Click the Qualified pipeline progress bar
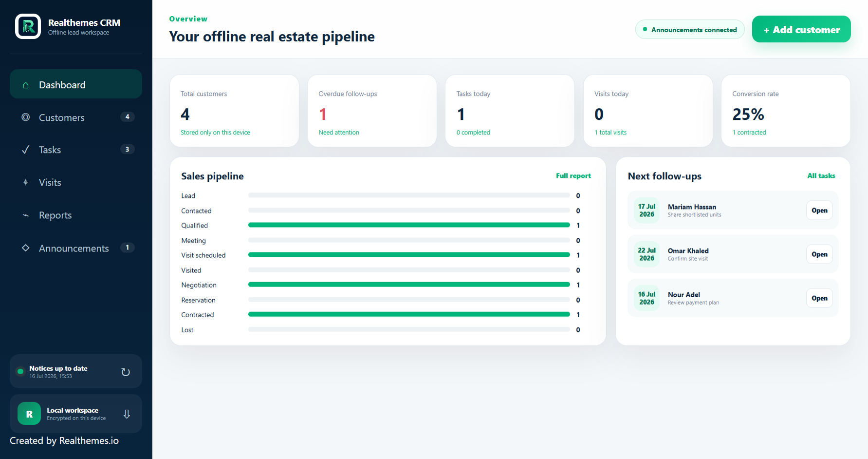 [409, 225]
